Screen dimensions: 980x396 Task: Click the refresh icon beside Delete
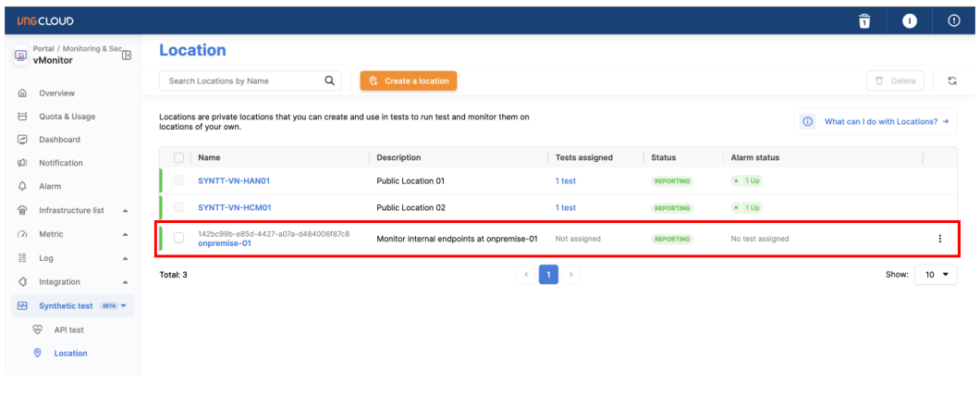(951, 81)
